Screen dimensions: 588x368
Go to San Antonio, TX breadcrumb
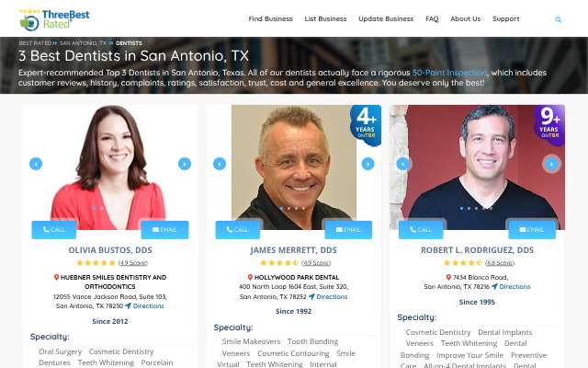[83, 43]
